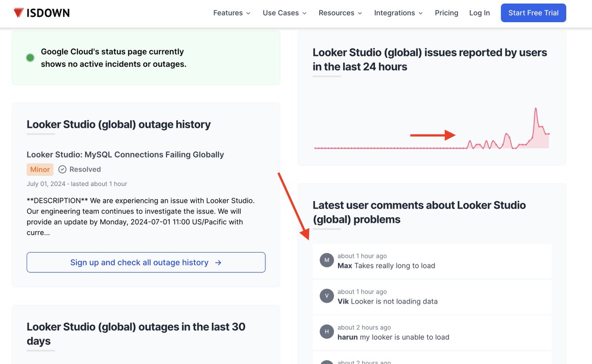Viewport: 592px width, 364px height.
Task: Open the Features dropdown menu
Action: pyautogui.click(x=232, y=13)
